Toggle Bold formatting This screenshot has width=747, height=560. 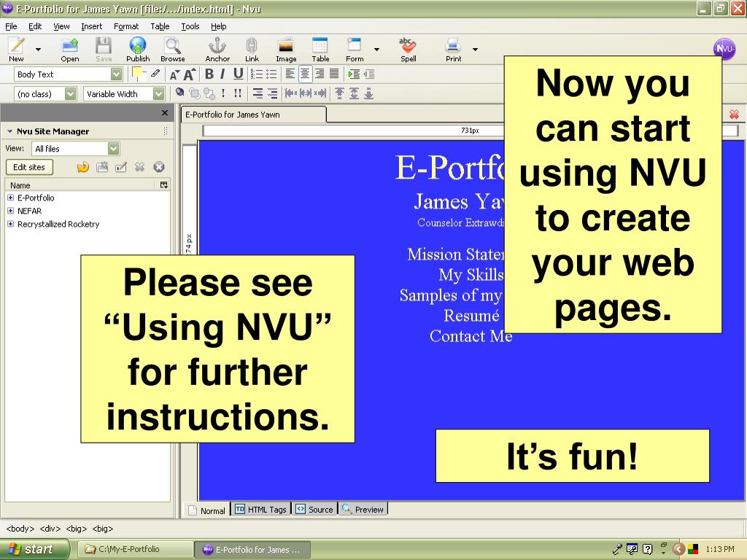[x=209, y=74]
